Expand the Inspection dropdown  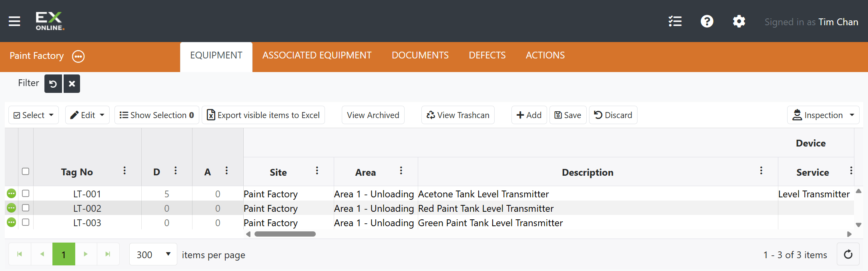pyautogui.click(x=823, y=115)
